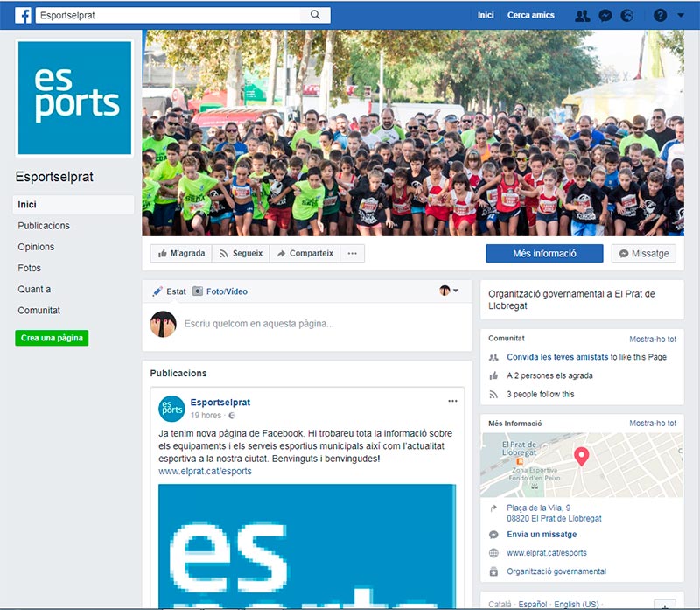Viewport: 700px width, 610px height.
Task: Select Fotos in the left sidebar
Action: pyautogui.click(x=30, y=268)
